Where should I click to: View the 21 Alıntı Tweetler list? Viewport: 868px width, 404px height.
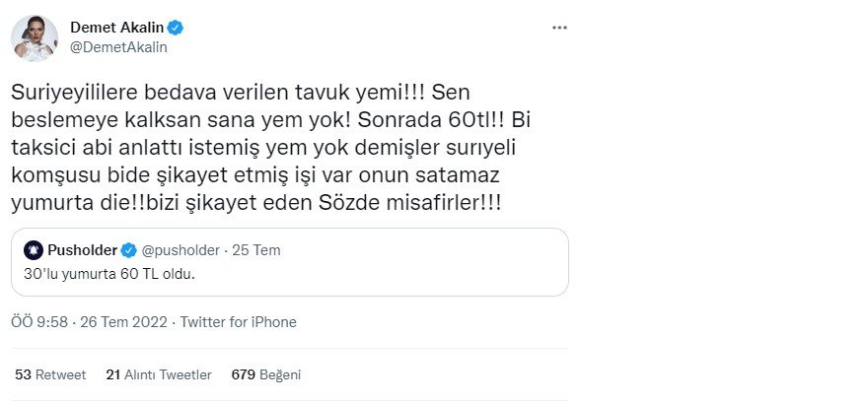pos(158,374)
